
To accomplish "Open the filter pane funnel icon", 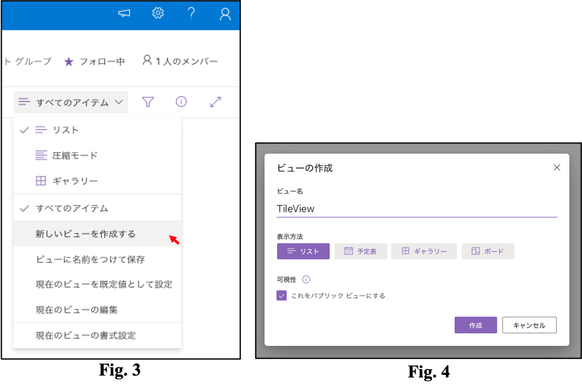I will click(x=148, y=102).
